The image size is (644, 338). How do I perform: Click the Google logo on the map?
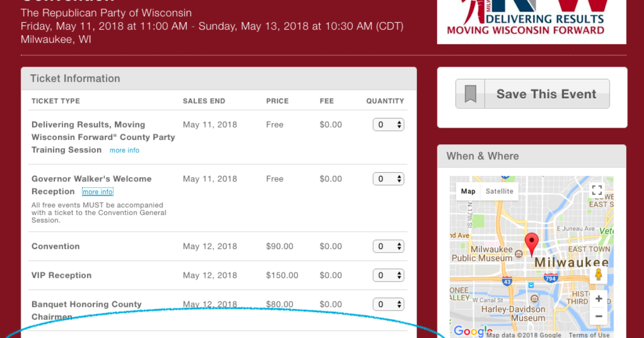[472, 330]
